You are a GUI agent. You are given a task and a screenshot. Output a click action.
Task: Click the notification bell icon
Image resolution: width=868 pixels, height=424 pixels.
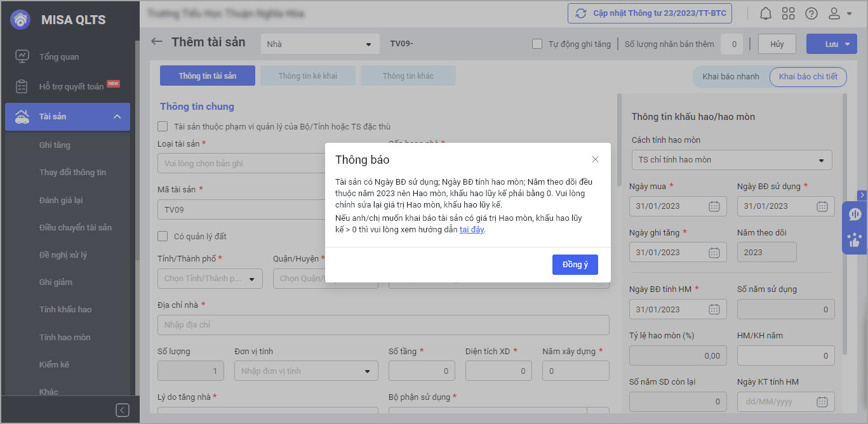pos(766,13)
